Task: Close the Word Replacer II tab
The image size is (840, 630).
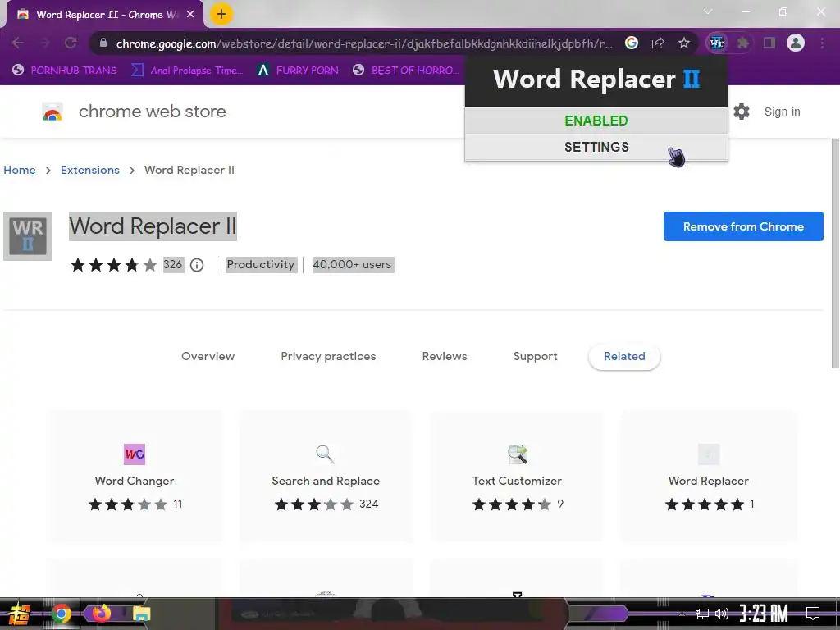Action: pos(190,15)
